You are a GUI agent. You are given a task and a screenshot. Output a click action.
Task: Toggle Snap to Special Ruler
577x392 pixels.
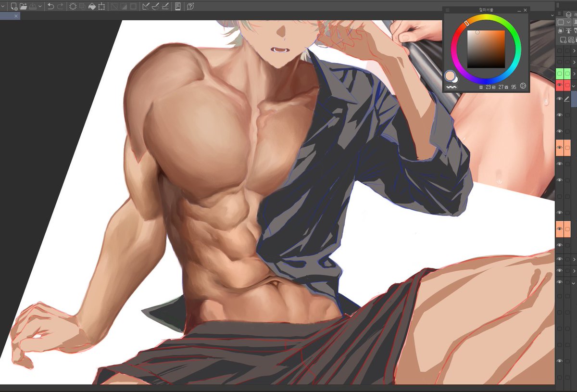pyautogui.click(x=155, y=6)
